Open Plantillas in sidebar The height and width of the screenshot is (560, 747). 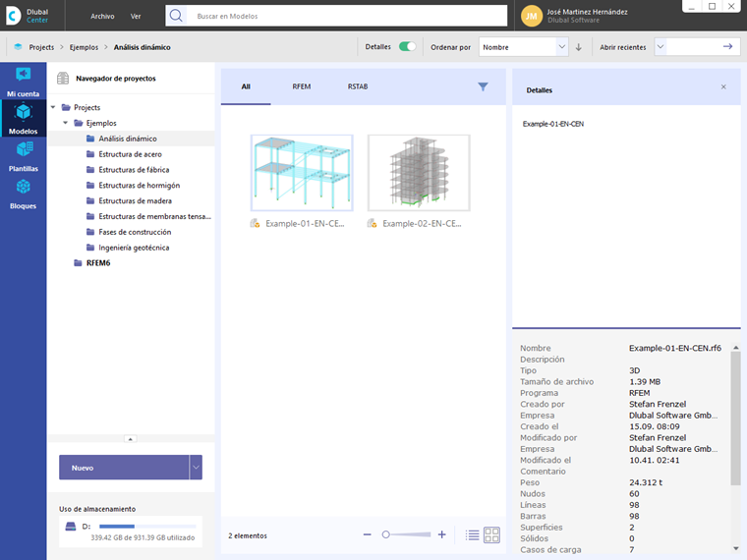(x=23, y=156)
